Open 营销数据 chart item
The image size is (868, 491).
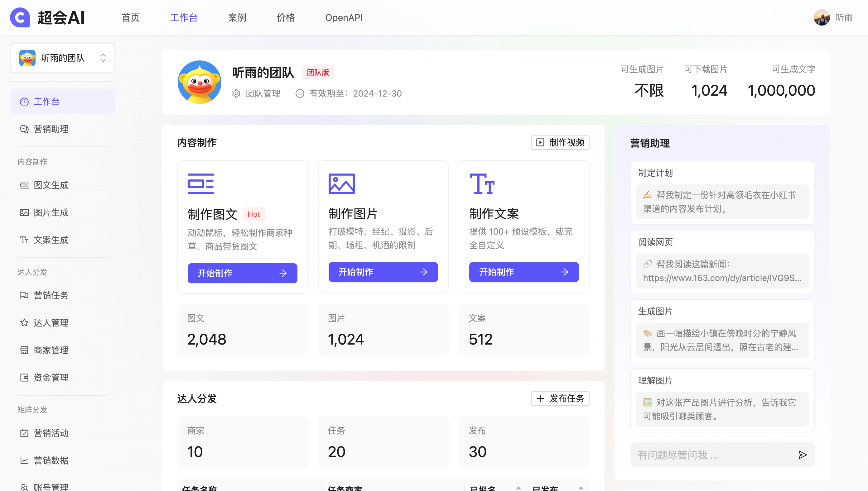click(51, 460)
